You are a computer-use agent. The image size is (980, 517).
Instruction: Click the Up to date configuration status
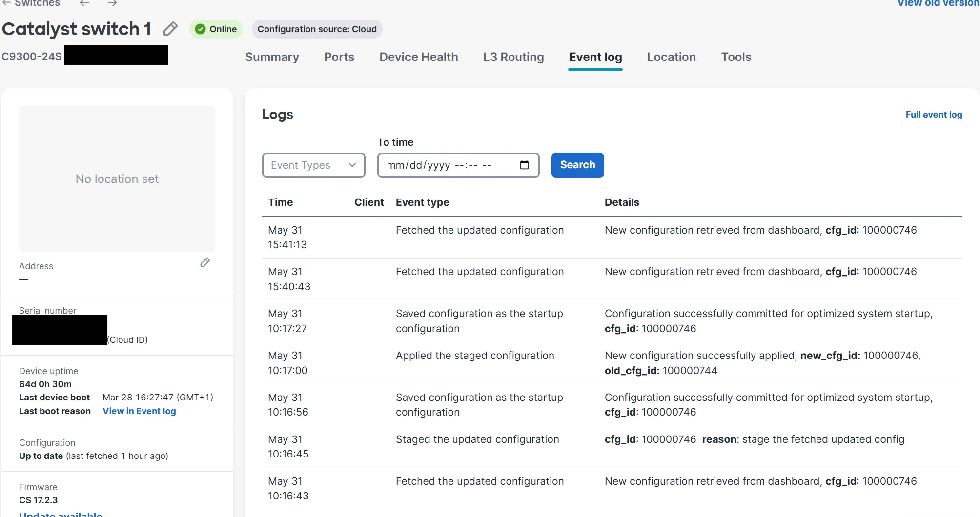[41, 456]
